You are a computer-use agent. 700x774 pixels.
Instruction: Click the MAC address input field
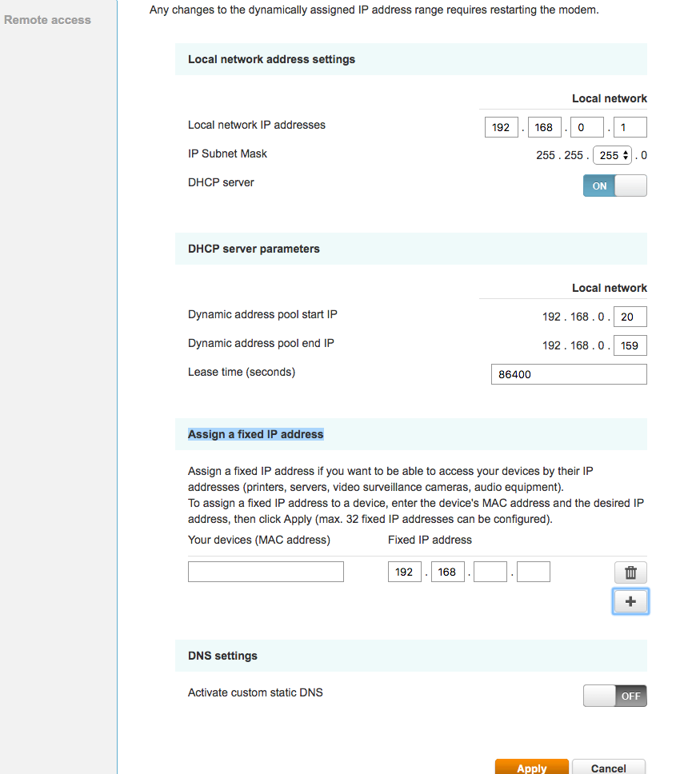[266, 572]
